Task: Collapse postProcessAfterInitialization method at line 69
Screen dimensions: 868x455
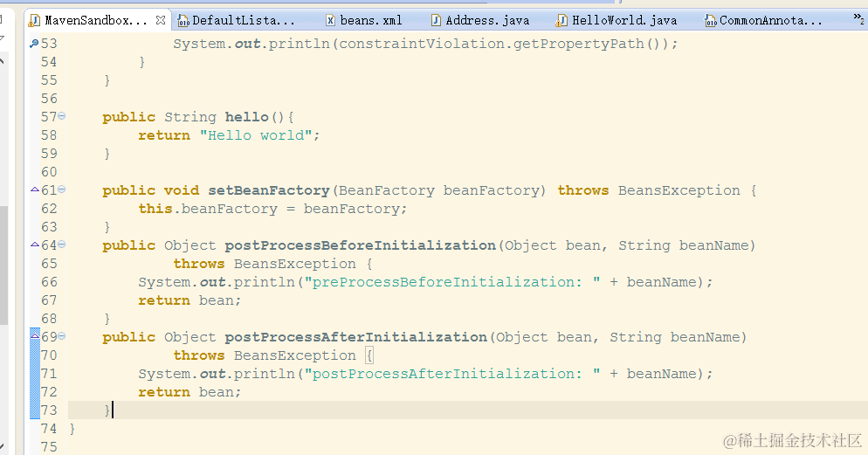Action: point(62,336)
